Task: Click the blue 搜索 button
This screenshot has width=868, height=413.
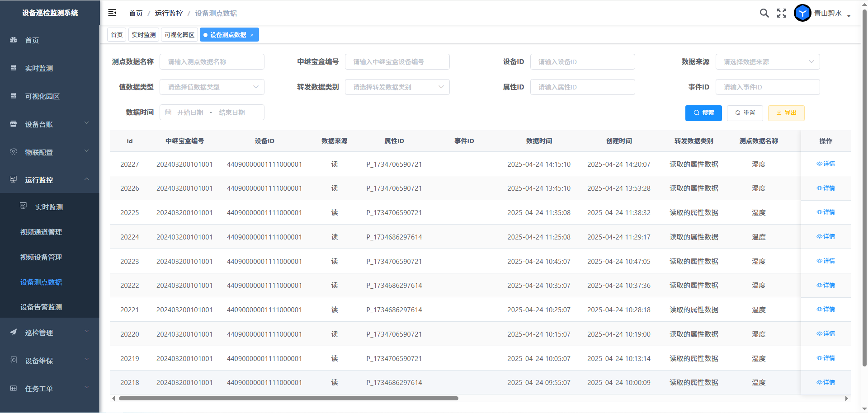Action: tap(703, 113)
